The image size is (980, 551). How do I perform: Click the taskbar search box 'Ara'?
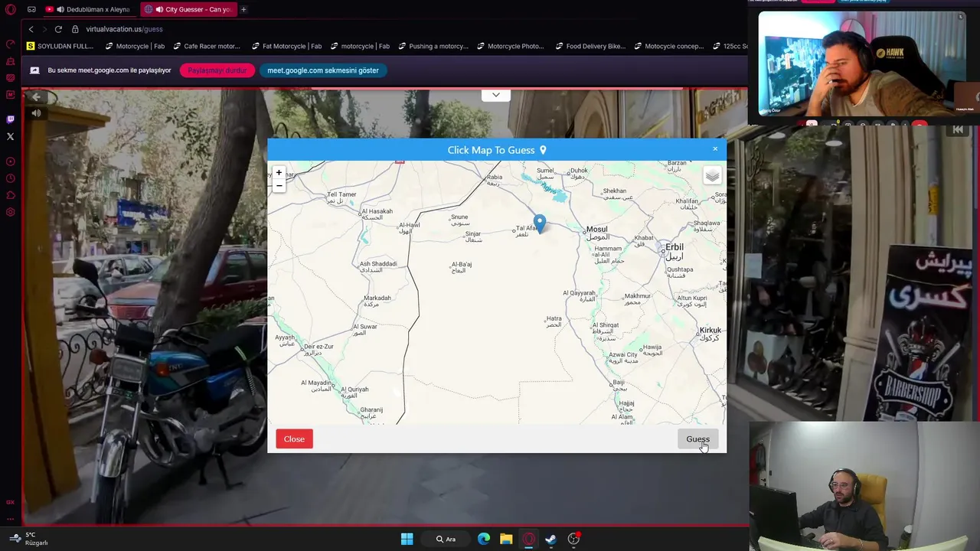point(446,539)
